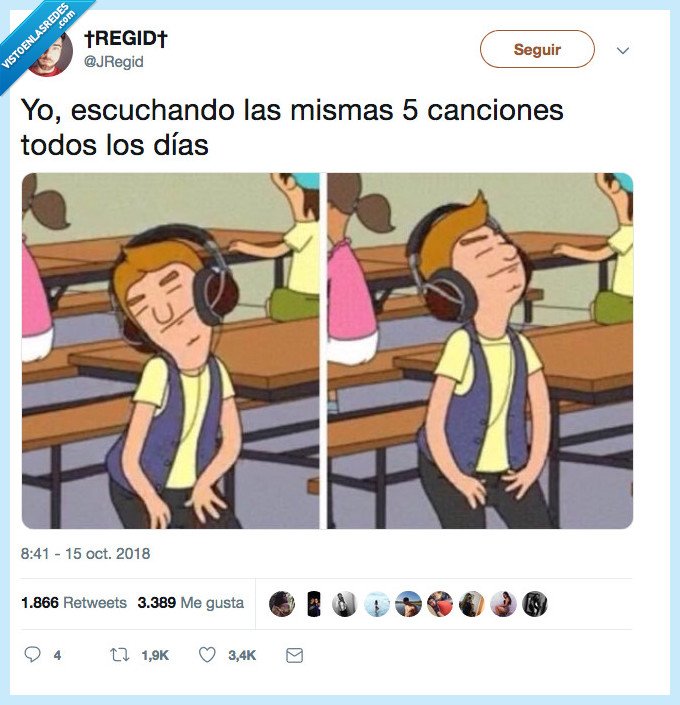Click the reply speech bubble icon
The height and width of the screenshot is (705, 680).
tap(32, 655)
